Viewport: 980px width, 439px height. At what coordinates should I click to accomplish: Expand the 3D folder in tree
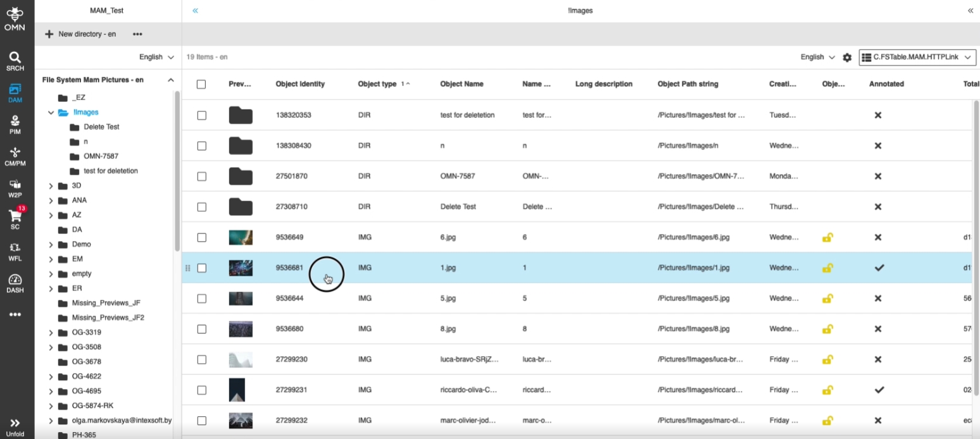pyautogui.click(x=51, y=186)
